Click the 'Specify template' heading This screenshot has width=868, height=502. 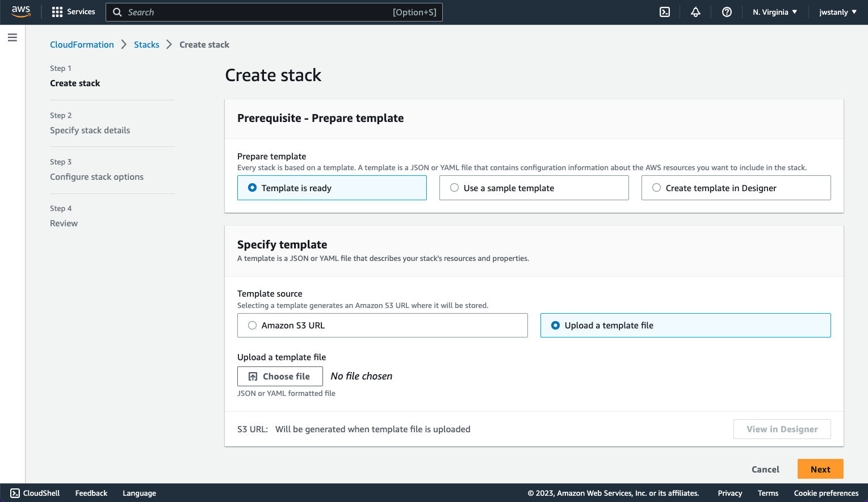pos(282,244)
